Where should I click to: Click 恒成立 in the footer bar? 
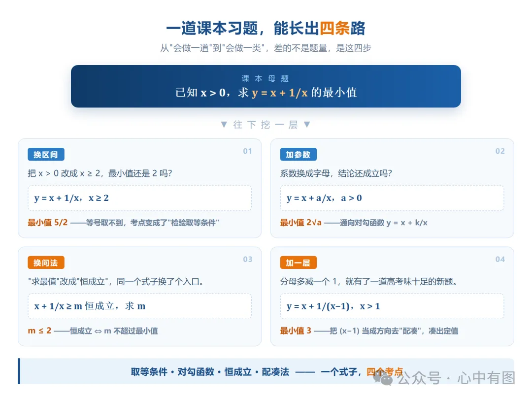coord(238,372)
